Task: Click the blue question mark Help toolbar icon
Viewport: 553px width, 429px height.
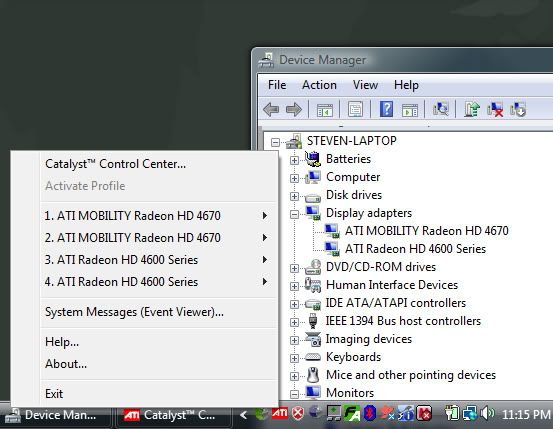Action: [387, 109]
